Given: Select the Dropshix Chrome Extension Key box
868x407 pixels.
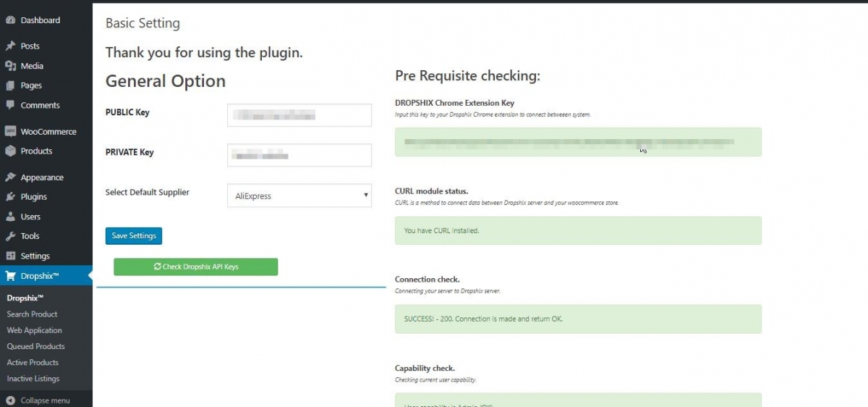Looking at the screenshot, I should (577, 142).
